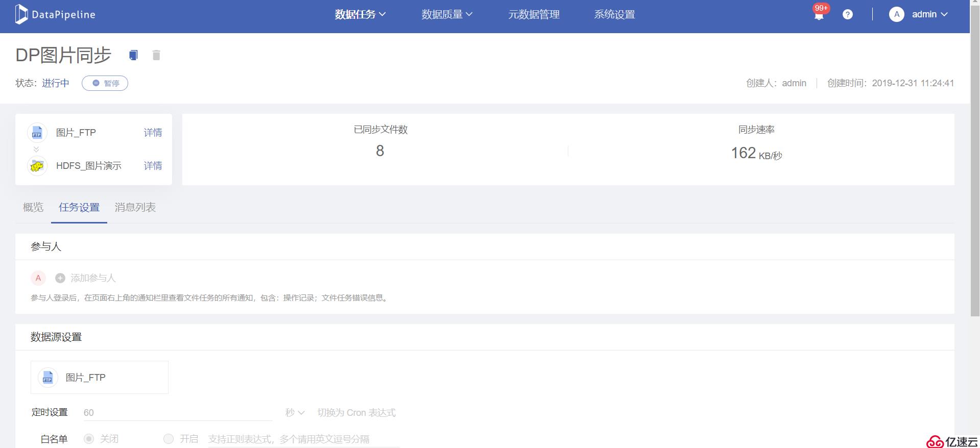The image size is (980, 448).
Task: Select the 任务设置 tab
Action: (79, 207)
